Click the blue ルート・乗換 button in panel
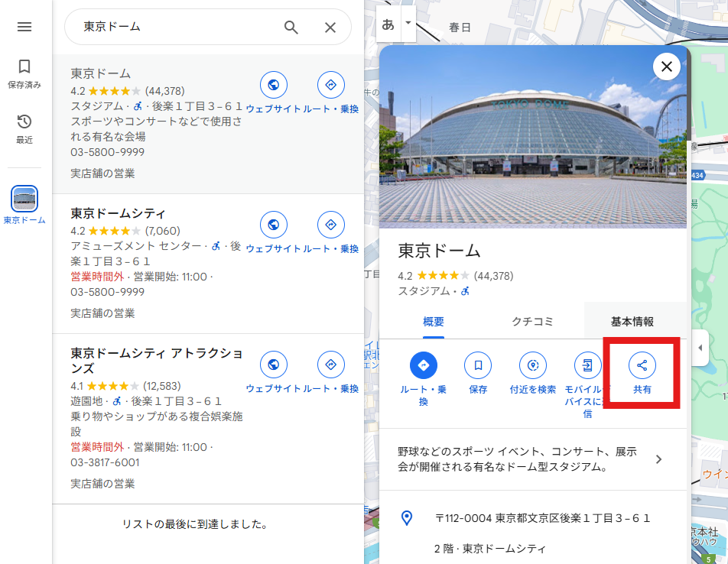This screenshot has width=728, height=564. point(424,365)
